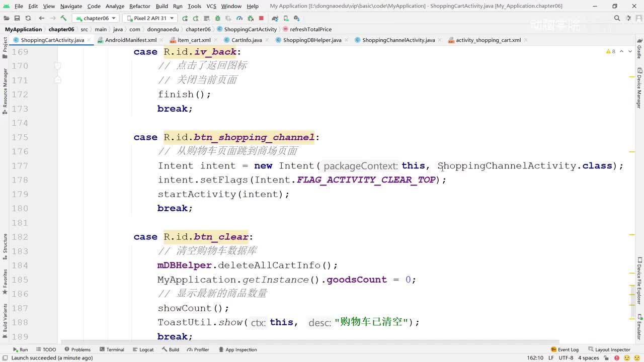Open the AVD Manager icon
644x362 pixels.
286,18
